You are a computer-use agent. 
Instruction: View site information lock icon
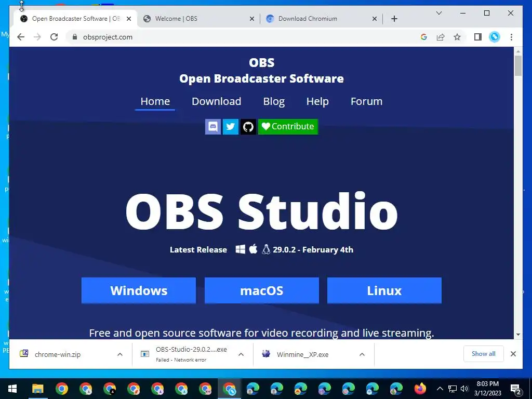(x=75, y=37)
